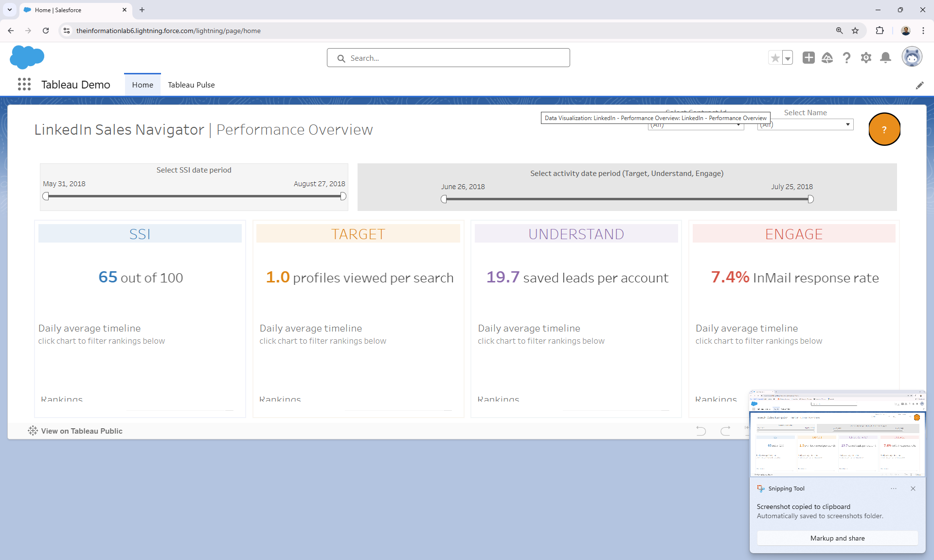Viewport: 934px width, 560px height.
Task: Open the Trailhead guidance icon
Action: pos(827,57)
